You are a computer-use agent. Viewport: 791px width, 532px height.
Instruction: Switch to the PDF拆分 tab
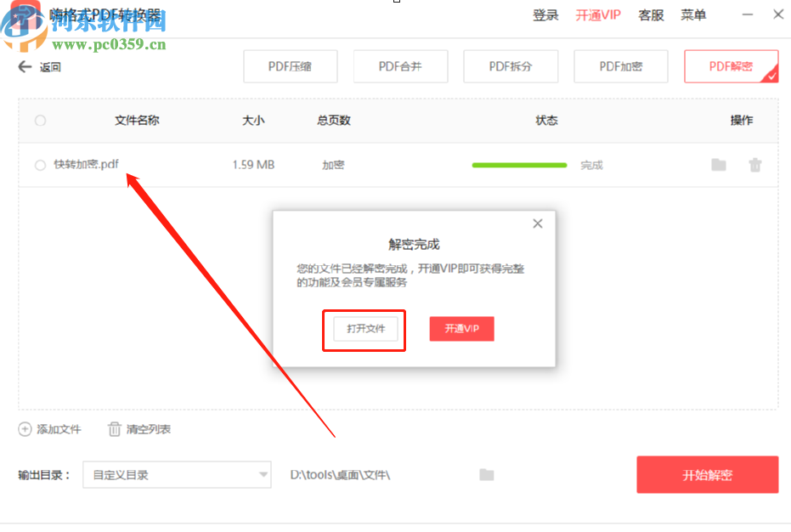point(511,66)
